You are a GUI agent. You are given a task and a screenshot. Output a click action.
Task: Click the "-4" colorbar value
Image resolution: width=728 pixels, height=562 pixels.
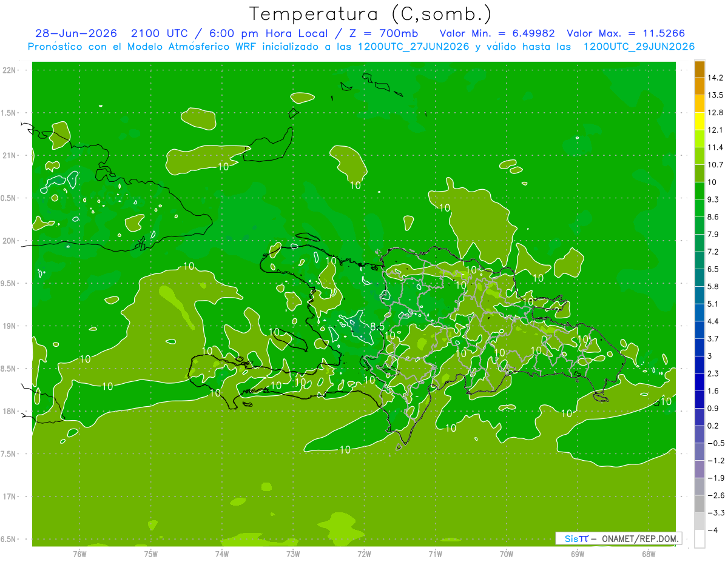coord(713,530)
